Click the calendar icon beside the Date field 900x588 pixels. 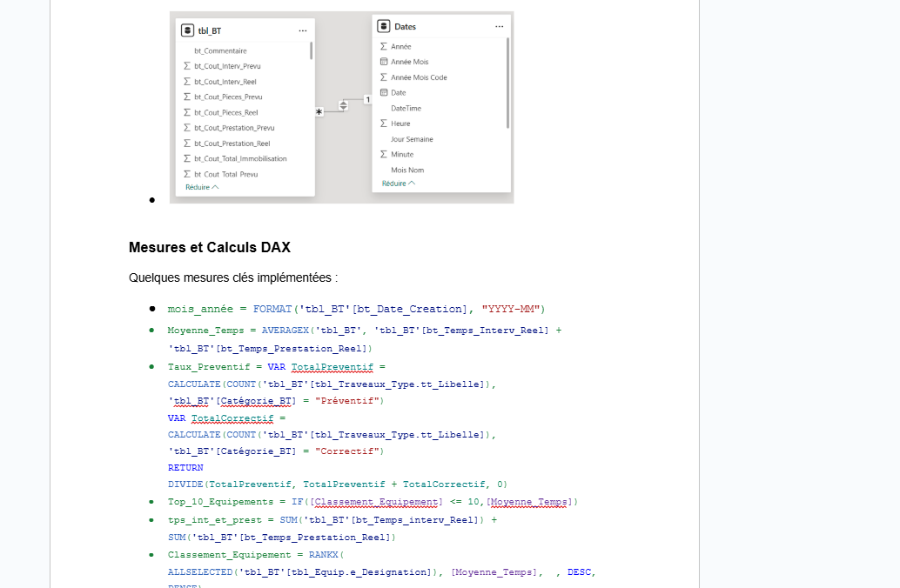[384, 92]
